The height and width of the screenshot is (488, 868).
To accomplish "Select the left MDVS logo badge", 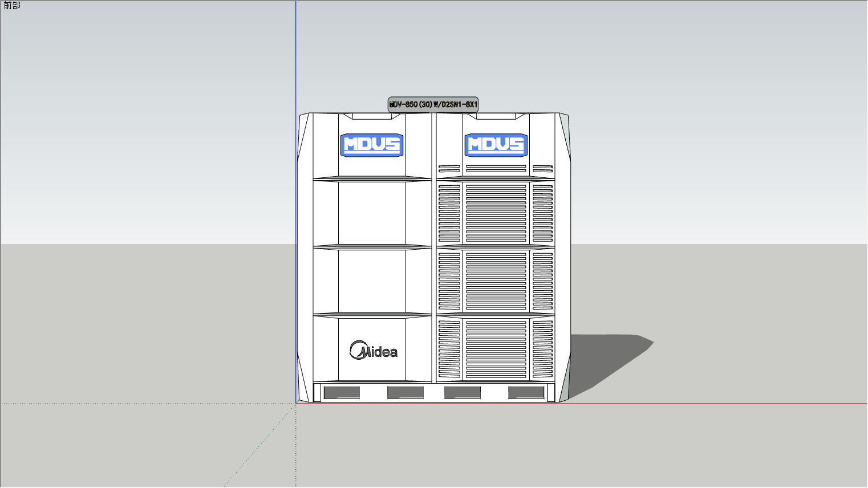I will 372,145.
